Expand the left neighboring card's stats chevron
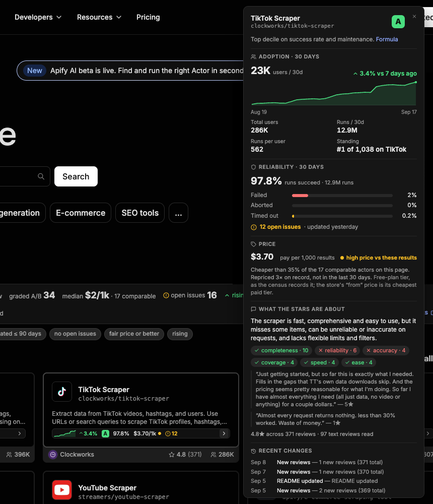 (x=20, y=433)
